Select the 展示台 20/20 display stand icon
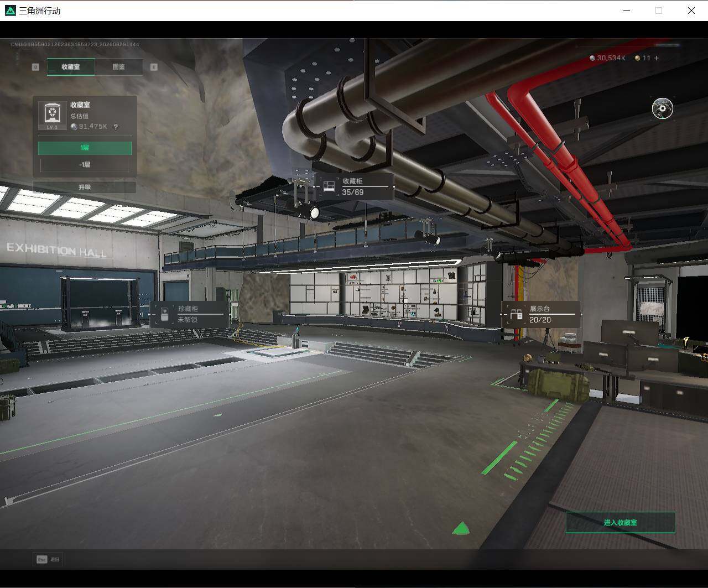 [x=516, y=314]
